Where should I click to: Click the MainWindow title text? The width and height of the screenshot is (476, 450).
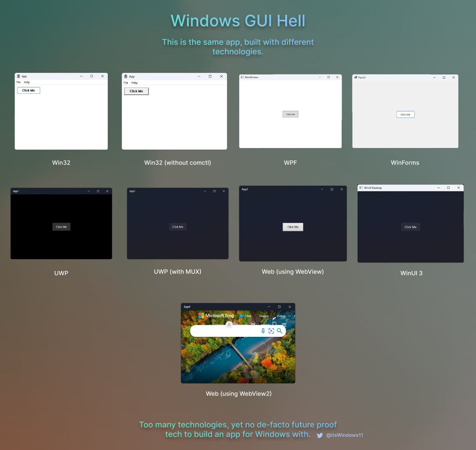251,77
